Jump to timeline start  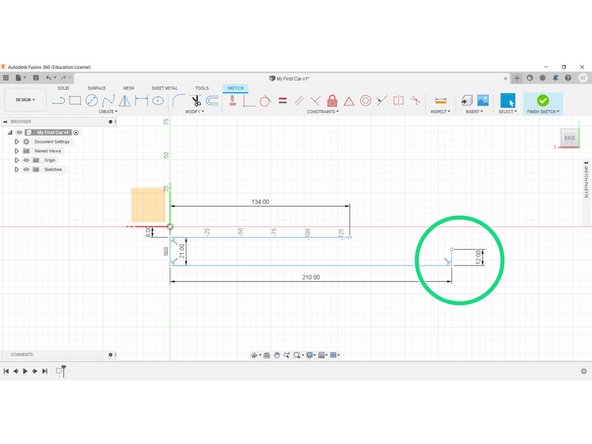click(x=6, y=371)
